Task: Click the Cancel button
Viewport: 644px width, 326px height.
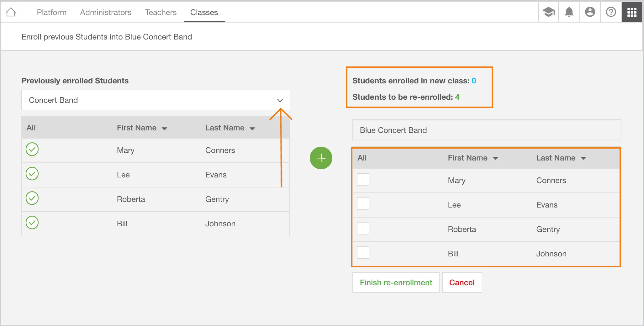Action: pos(462,282)
